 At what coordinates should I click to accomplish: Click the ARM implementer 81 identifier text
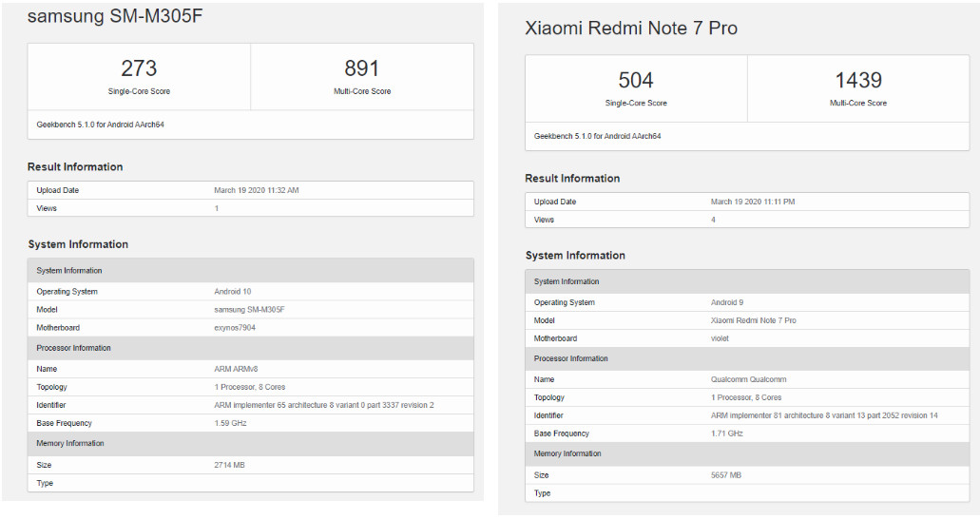pos(824,415)
